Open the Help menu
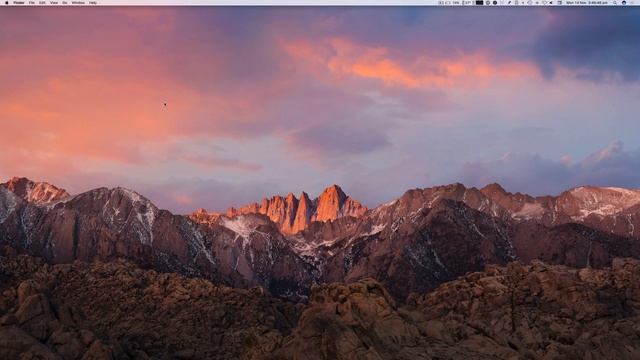Screen dimensions: 640x360 point(93,2)
